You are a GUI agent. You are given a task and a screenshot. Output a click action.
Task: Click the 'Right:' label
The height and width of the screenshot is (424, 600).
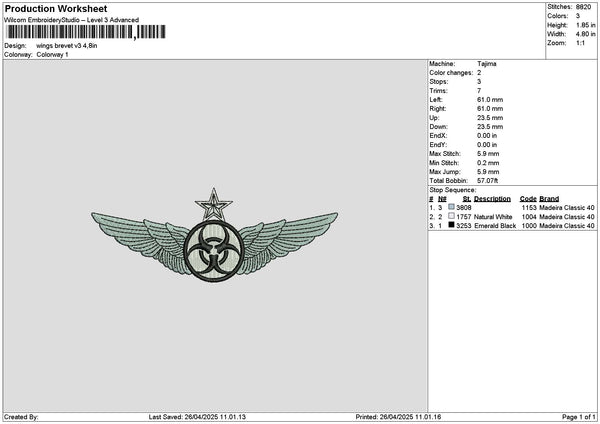point(438,109)
